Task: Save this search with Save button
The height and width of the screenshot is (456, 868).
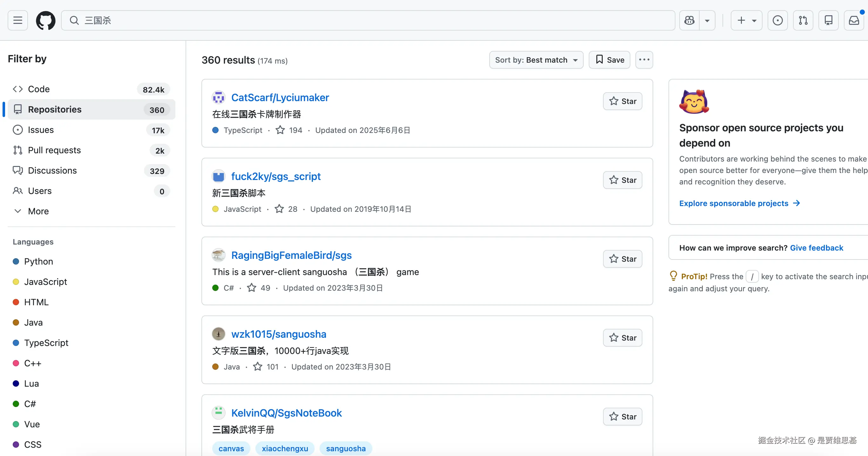Action: click(x=609, y=60)
